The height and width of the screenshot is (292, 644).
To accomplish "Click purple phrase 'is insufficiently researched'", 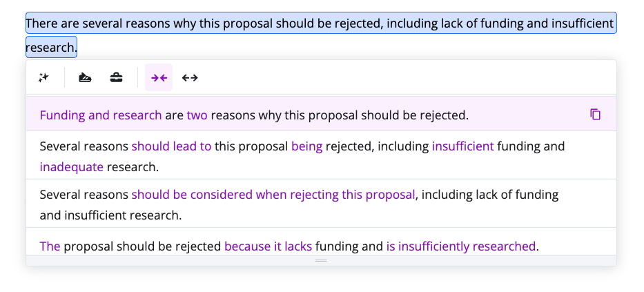I will (x=461, y=246).
